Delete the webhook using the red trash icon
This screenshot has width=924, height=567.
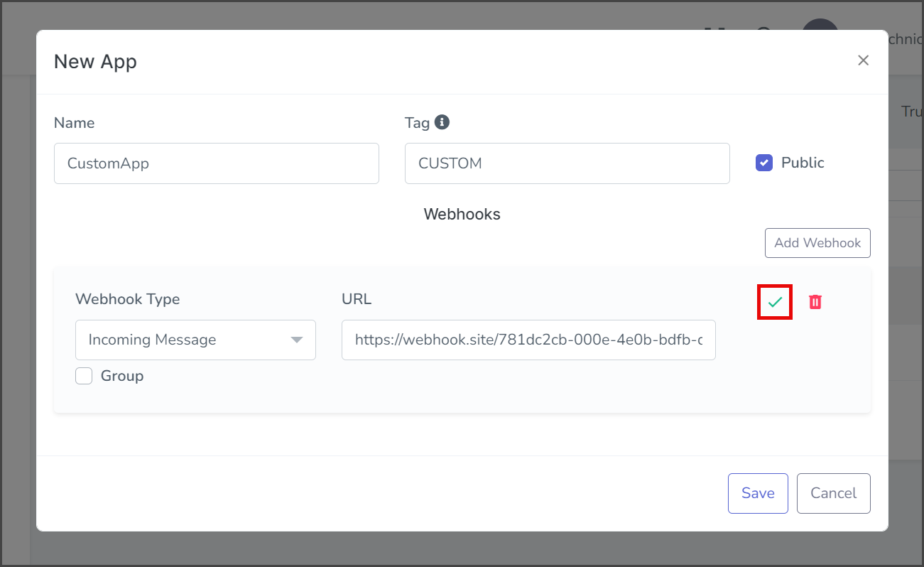click(815, 302)
